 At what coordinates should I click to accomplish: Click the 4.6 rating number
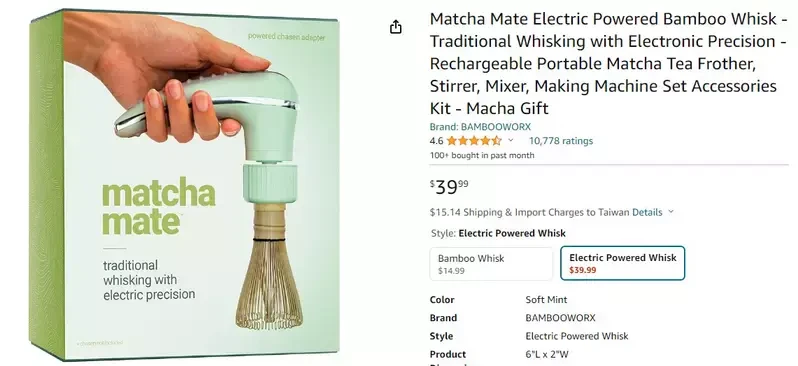tap(436, 141)
